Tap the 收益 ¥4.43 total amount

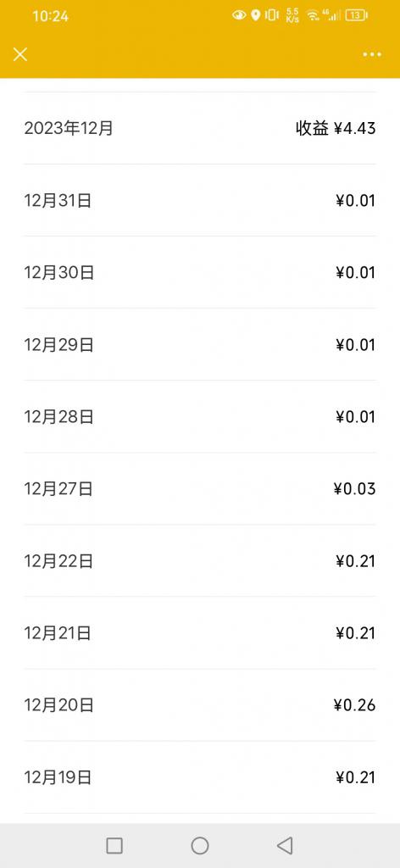336,129
